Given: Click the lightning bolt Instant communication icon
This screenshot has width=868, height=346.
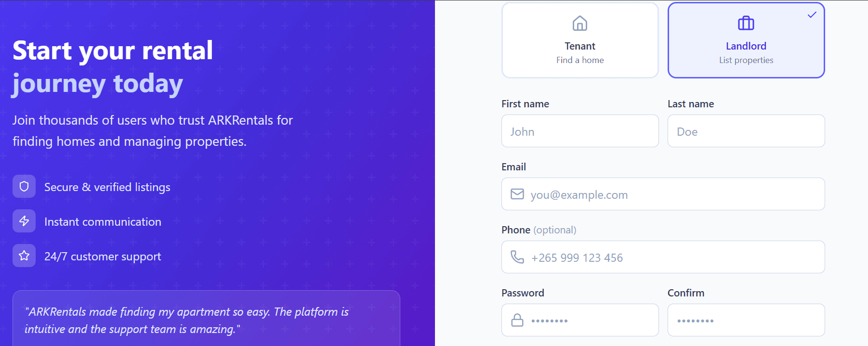Looking at the screenshot, I should tap(24, 221).
